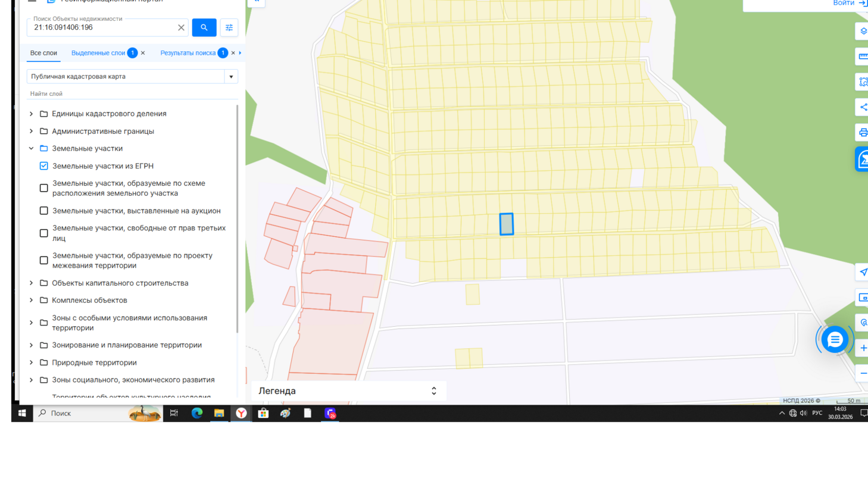This screenshot has height=488, width=868.
Task: Expand the Легенда panel
Action: pyautogui.click(x=433, y=391)
